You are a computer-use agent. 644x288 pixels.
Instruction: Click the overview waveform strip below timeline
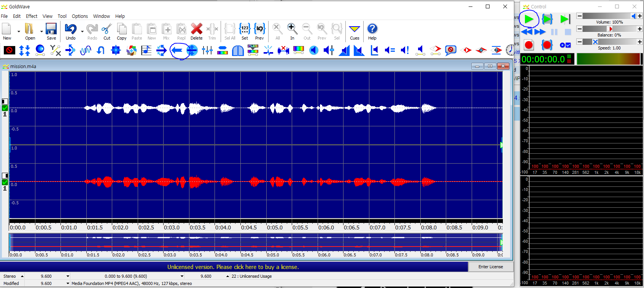256,242
